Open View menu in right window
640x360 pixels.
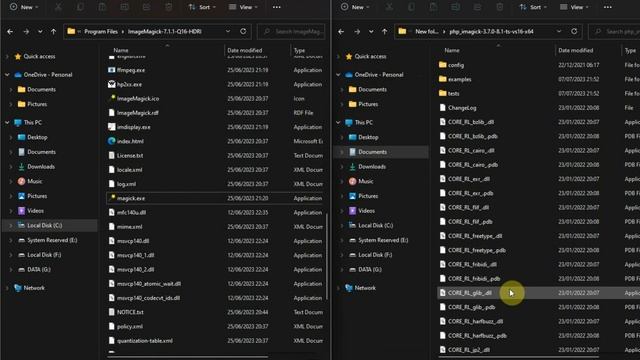click(574, 7)
